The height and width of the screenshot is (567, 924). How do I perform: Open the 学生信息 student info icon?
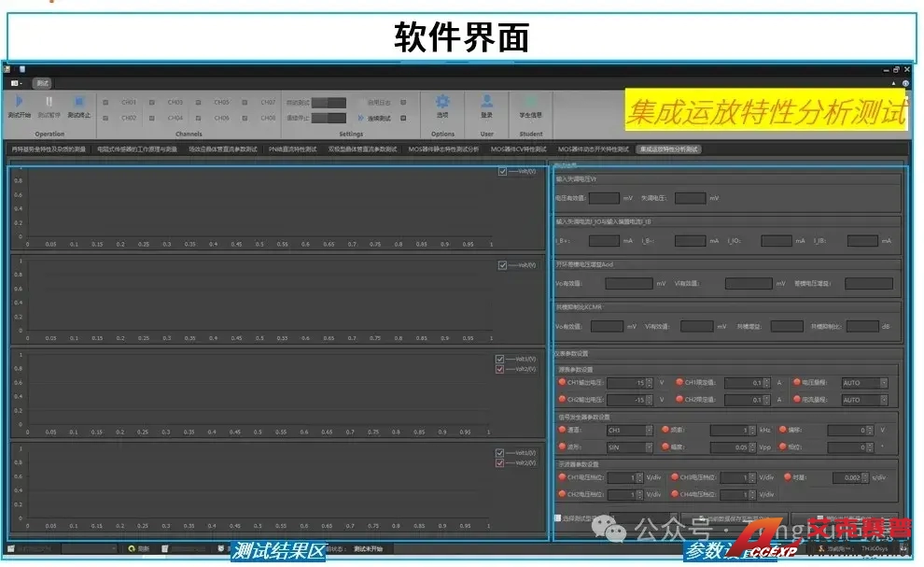[530, 102]
